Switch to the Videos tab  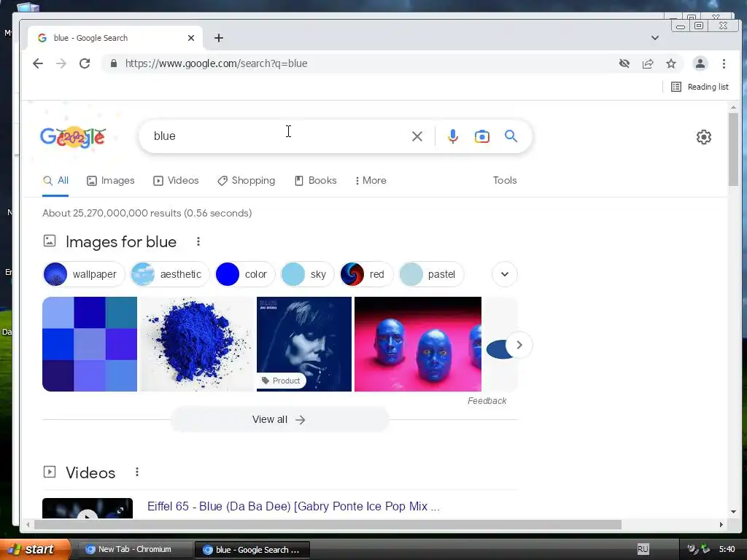176,181
